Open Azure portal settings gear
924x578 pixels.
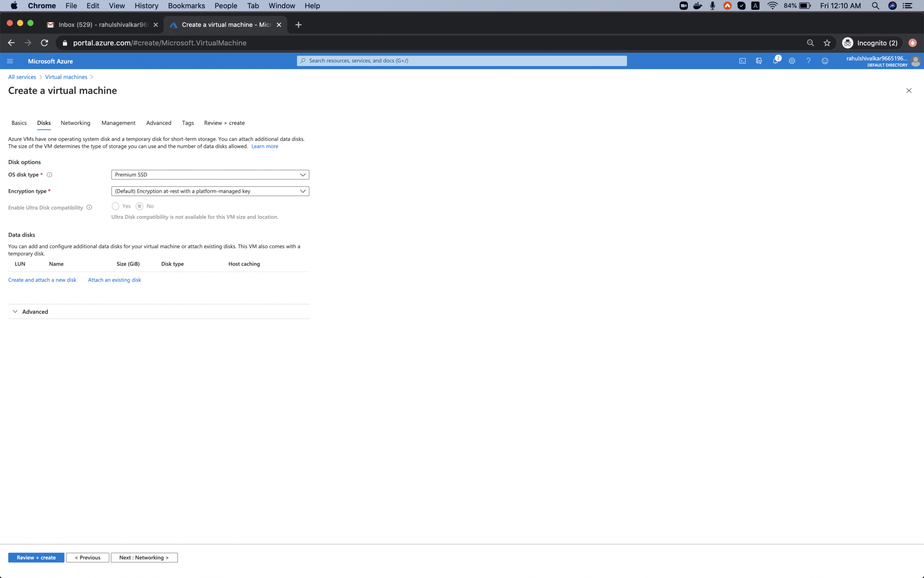[792, 61]
